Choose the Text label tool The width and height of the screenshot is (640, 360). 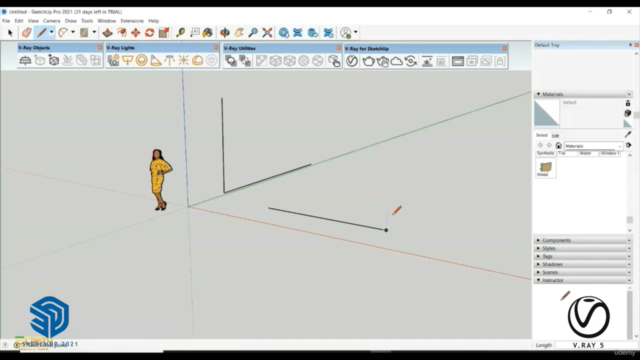click(x=195, y=33)
